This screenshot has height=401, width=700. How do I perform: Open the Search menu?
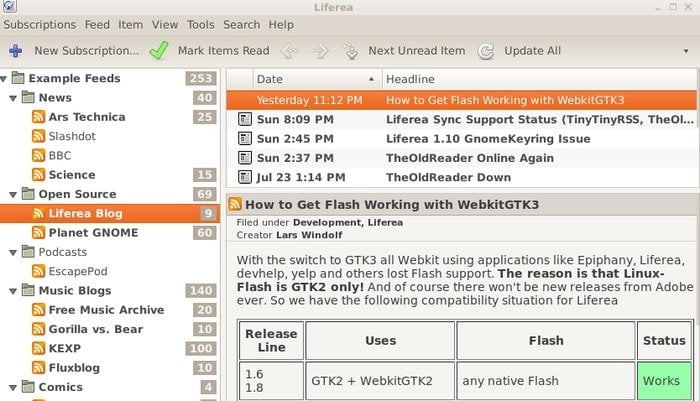242,25
